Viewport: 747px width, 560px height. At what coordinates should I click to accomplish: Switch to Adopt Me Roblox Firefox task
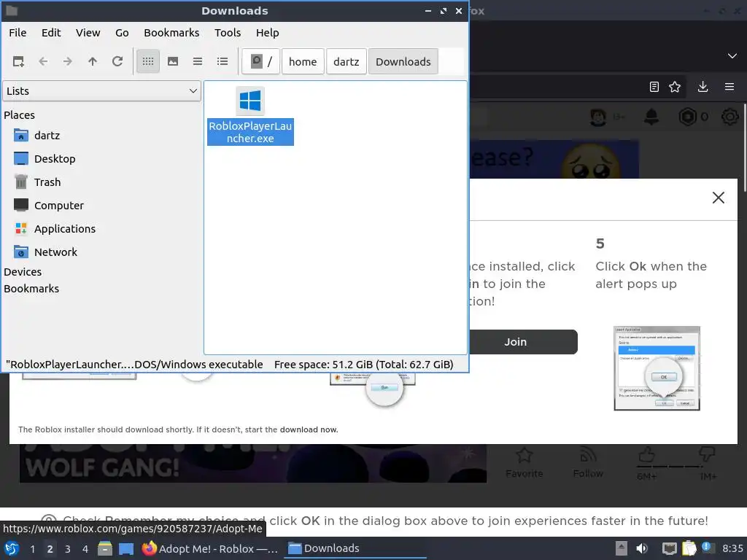(210, 548)
